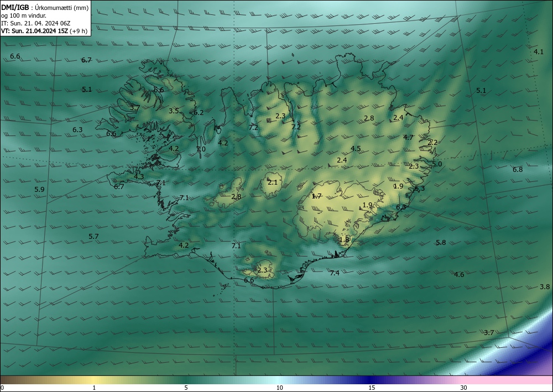Select the 4.3 value label
This screenshot has width=553, height=392.
pos(139,176)
